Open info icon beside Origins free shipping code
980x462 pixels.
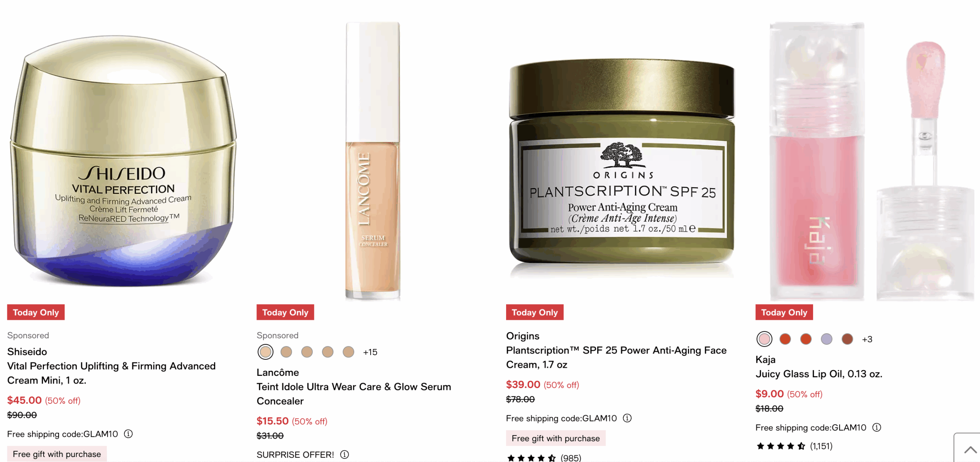[x=627, y=418]
